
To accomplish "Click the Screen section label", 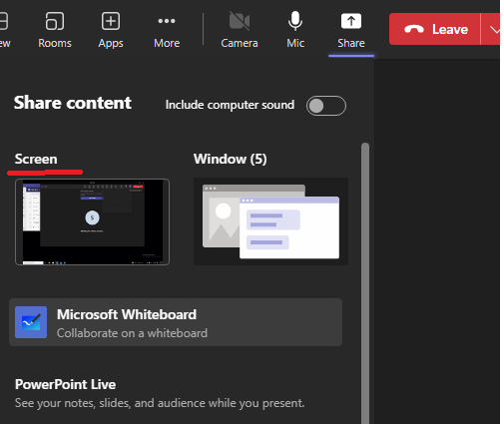I will [36, 159].
